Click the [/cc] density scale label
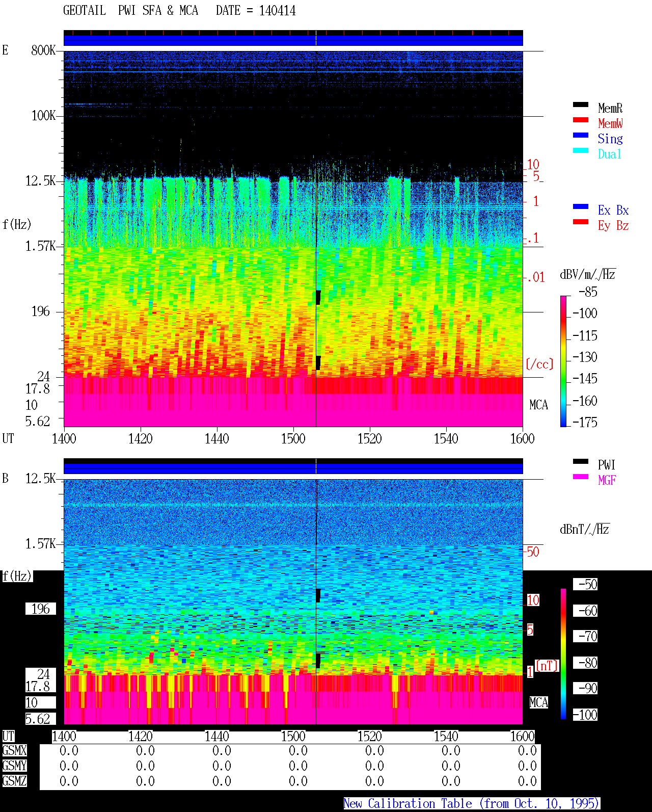The width and height of the screenshot is (652, 812). tap(539, 364)
